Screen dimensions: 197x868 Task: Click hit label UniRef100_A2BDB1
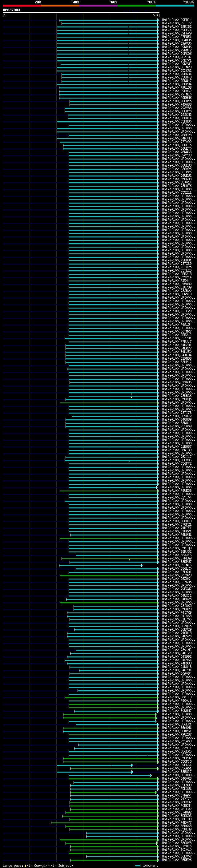click(177, 260)
